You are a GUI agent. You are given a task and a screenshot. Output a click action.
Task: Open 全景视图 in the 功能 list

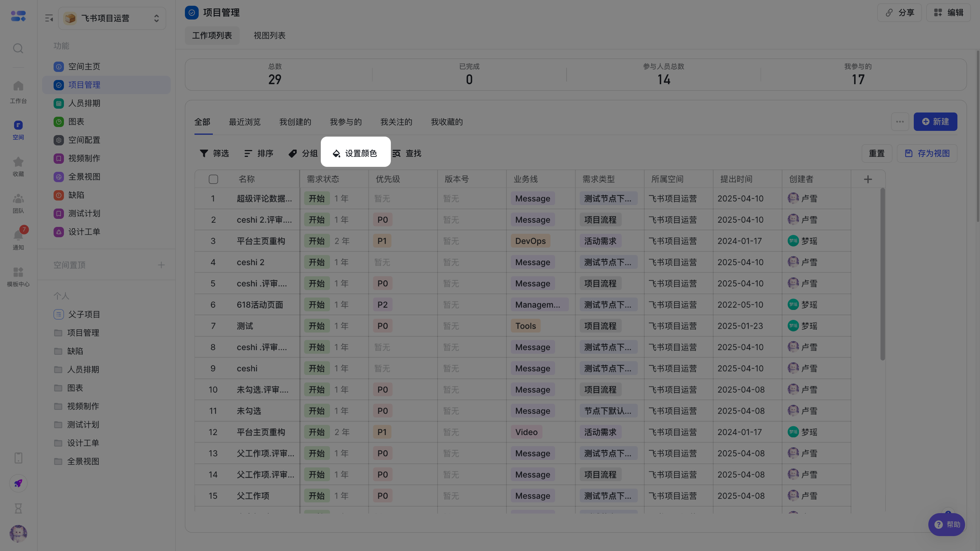(106, 177)
